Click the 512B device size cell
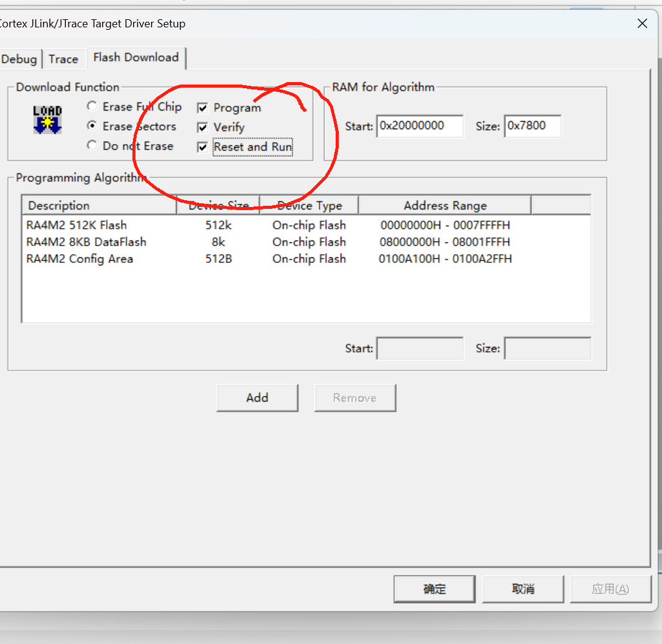This screenshot has width=662, height=644. coord(219,259)
